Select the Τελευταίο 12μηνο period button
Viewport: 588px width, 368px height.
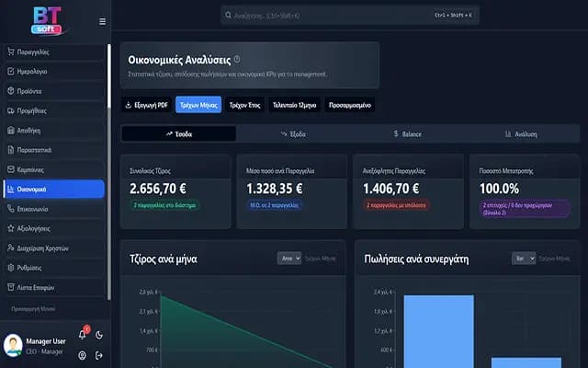point(294,105)
